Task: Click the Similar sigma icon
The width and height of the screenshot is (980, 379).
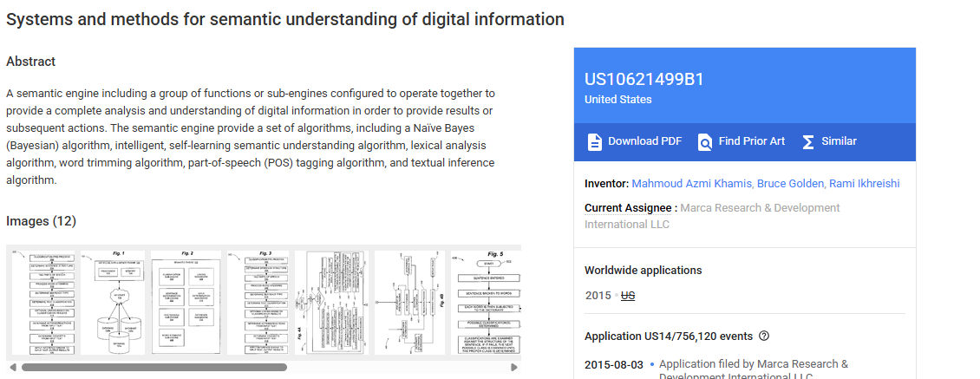Action: (807, 142)
